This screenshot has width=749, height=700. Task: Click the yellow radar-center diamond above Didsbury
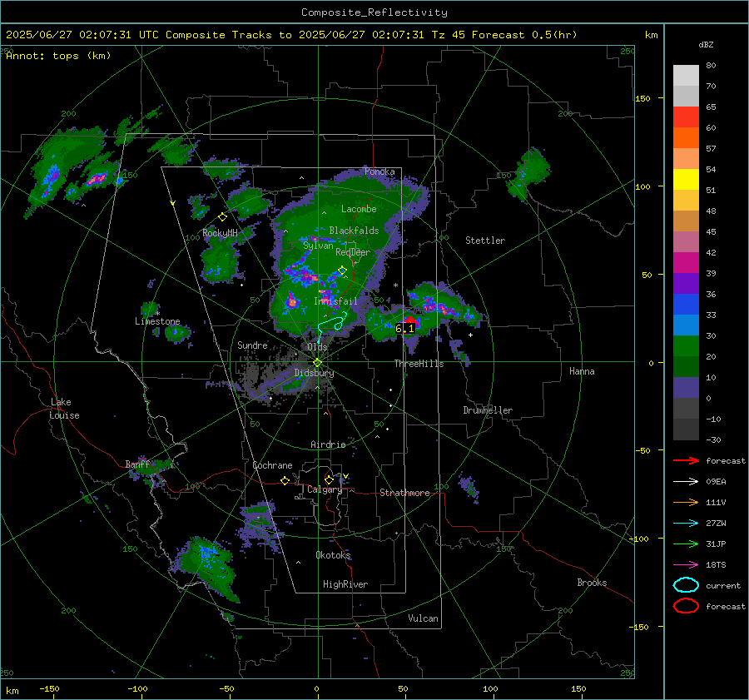pyautogui.click(x=317, y=363)
